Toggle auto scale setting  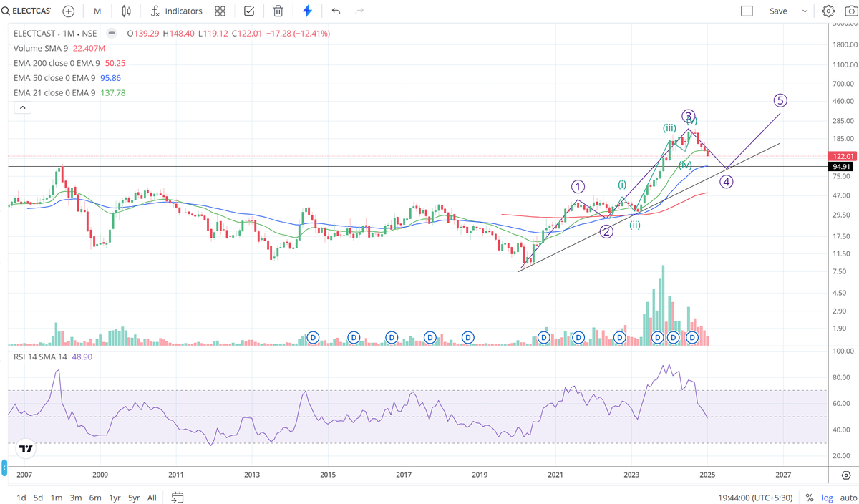click(848, 498)
